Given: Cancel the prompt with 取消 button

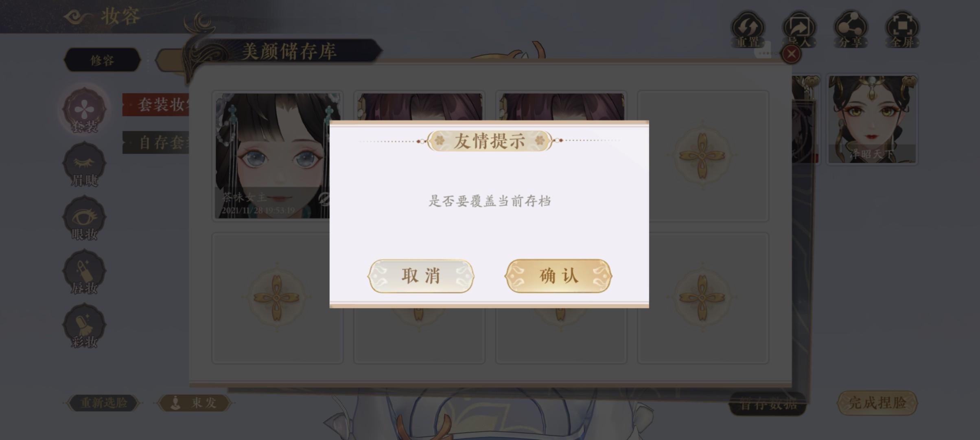Looking at the screenshot, I should pyautogui.click(x=421, y=276).
